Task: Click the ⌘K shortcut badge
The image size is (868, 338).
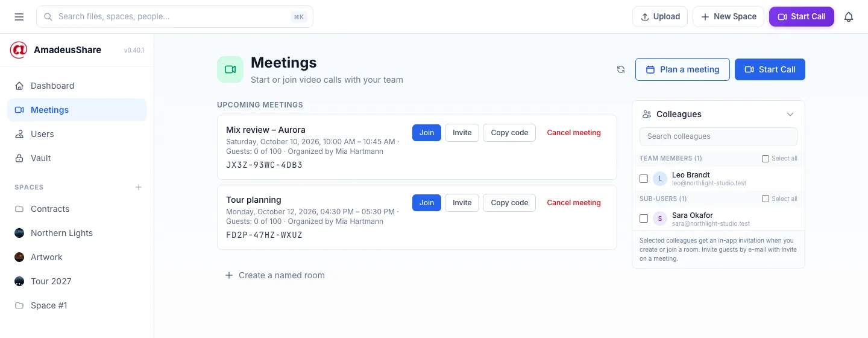Action: point(298,17)
